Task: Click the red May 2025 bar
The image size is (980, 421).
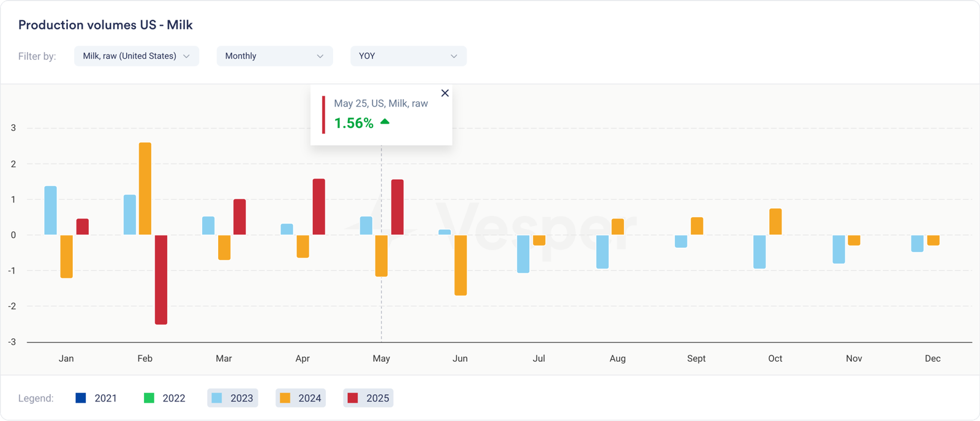Action: pyautogui.click(x=398, y=207)
